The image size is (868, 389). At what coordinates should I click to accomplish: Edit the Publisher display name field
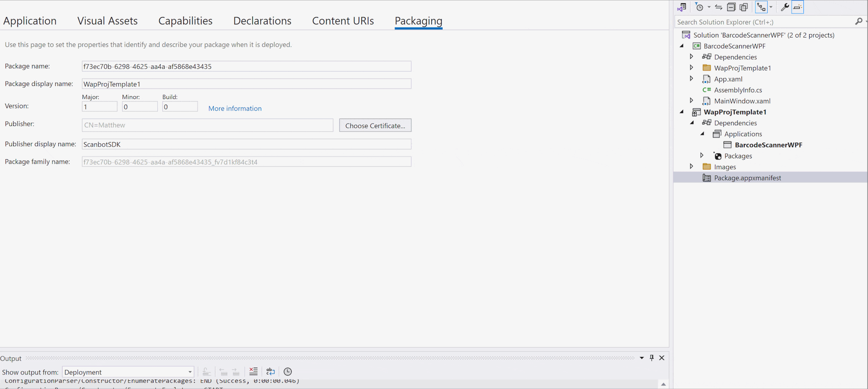click(246, 144)
